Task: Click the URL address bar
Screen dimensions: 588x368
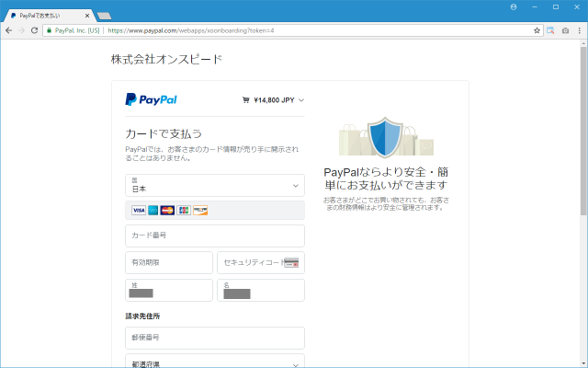Action: 292,30
